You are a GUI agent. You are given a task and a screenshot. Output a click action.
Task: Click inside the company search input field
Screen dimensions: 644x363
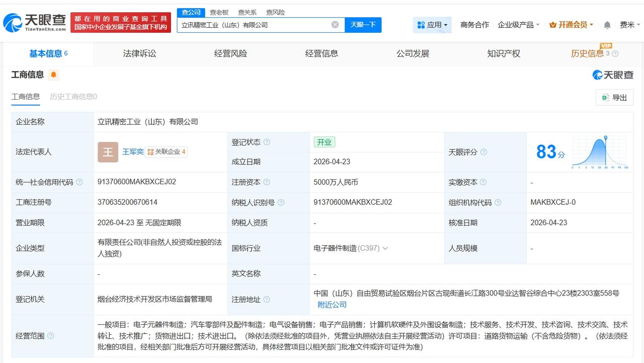(x=252, y=24)
